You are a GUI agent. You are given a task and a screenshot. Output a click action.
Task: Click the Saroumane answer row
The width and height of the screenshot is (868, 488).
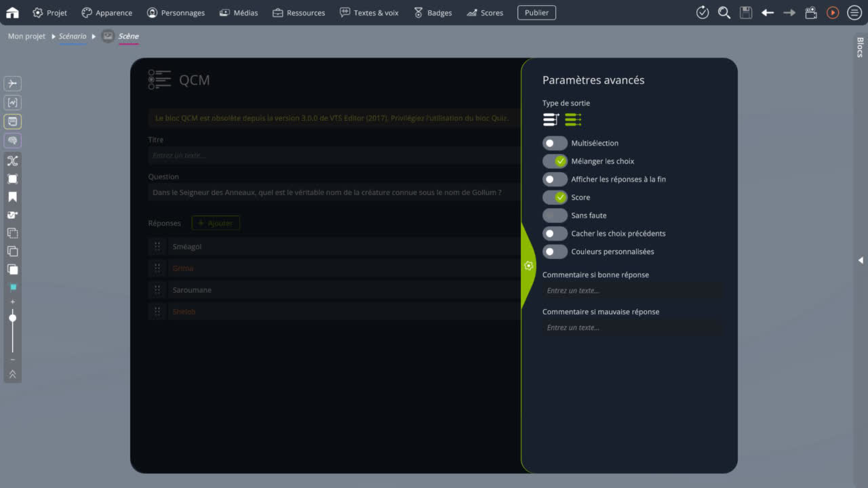pyautogui.click(x=344, y=290)
